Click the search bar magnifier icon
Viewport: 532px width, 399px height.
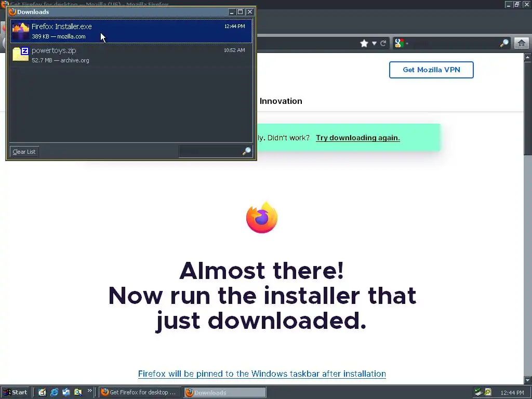(x=504, y=43)
